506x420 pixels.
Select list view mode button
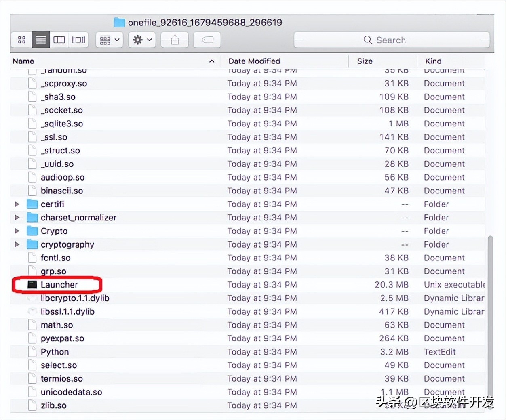40,40
